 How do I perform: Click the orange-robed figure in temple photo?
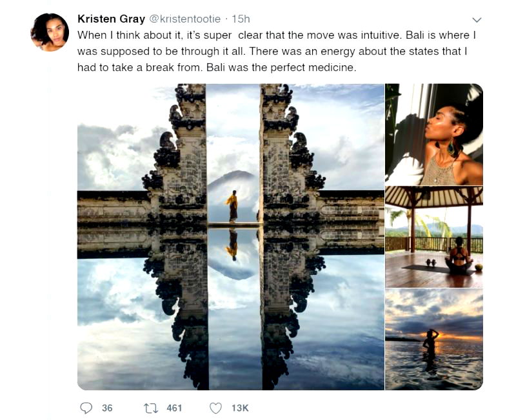coord(232,205)
